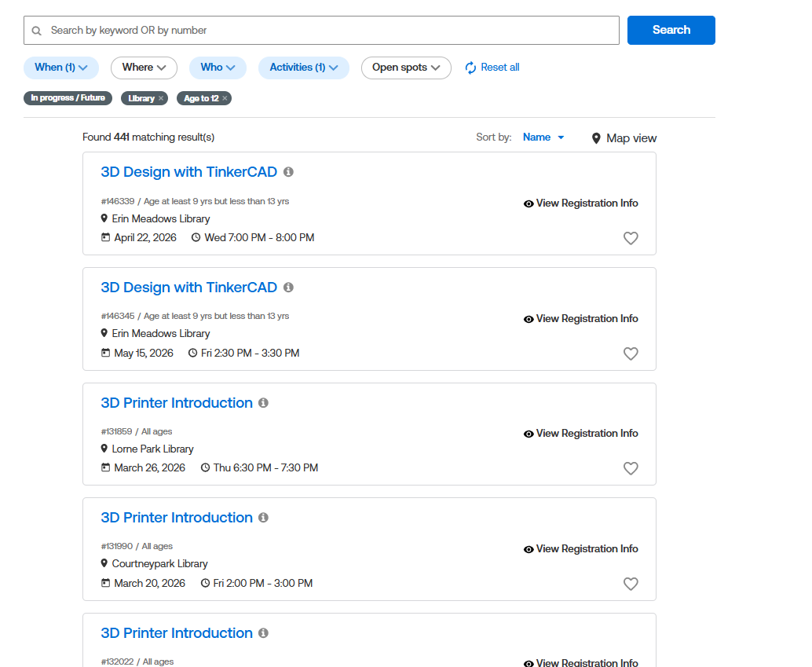Open info icon next to Courtneypark 3D Printer Introduction
The image size is (812, 667).
[x=263, y=518]
